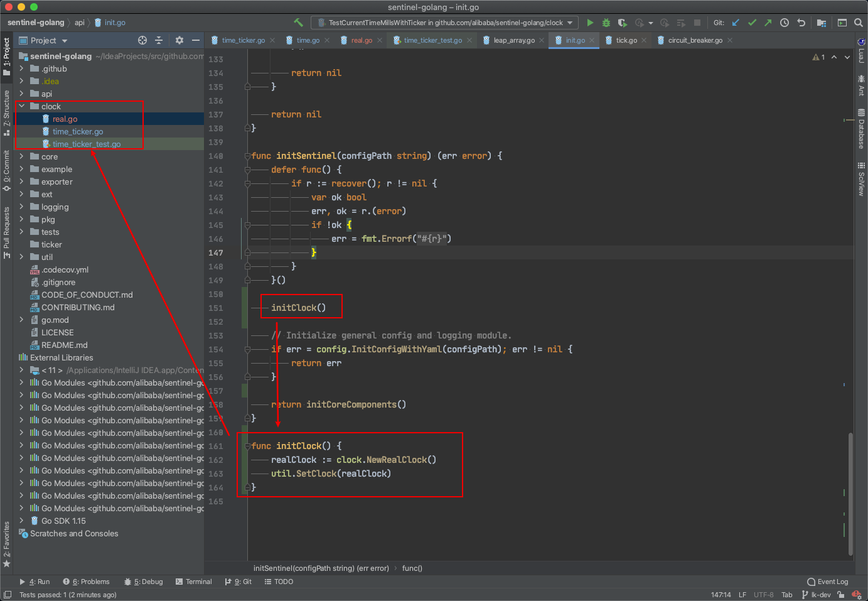
Task: Collapse the clock folder
Action: 21,106
